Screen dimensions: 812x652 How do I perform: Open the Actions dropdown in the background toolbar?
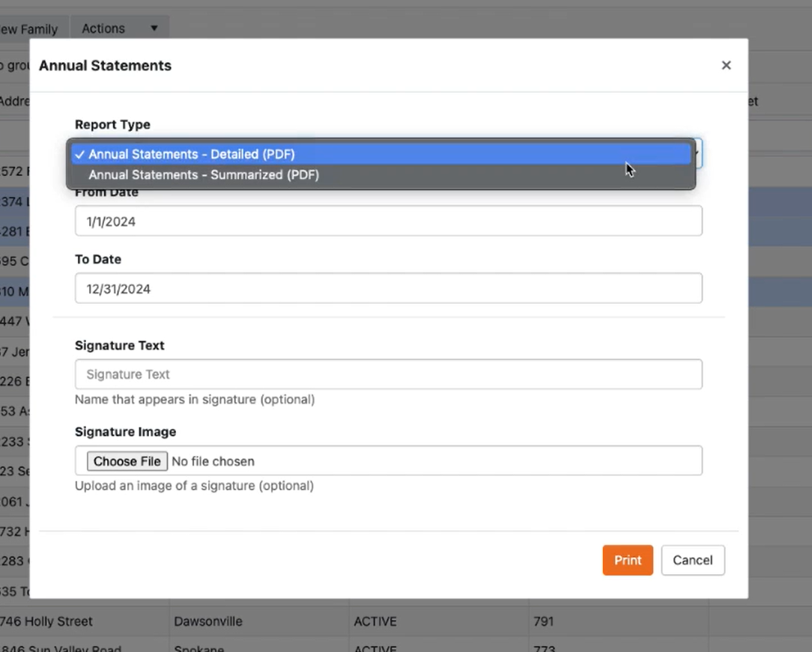tap(120, 28)
